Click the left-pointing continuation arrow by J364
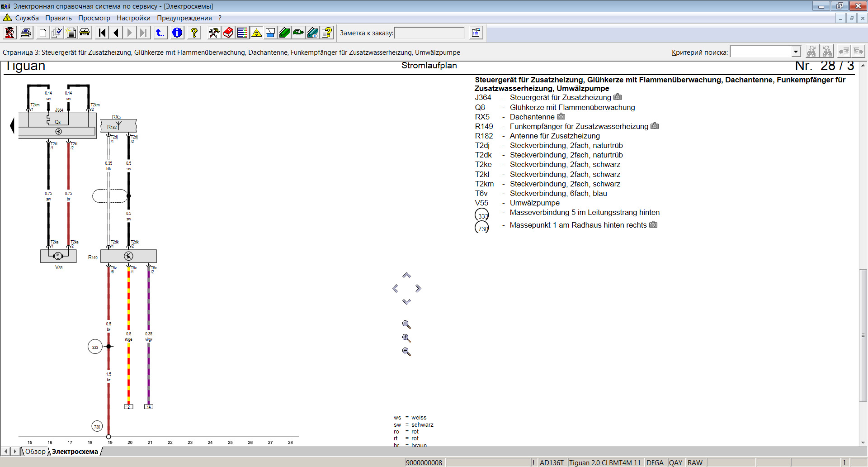 tap(12, 125)
